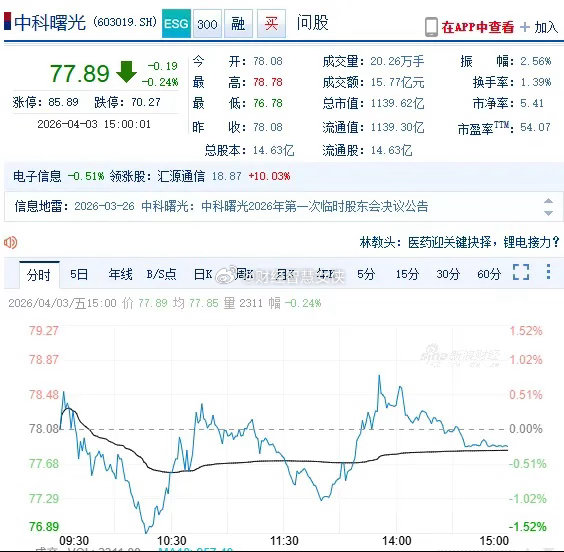
Task: Click 成交量 value 20.26万手
Action: tap(397, 61)
